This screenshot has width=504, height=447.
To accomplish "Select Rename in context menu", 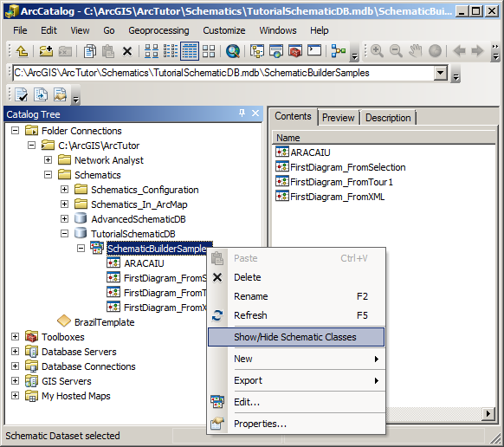I will click(x=296, y=296).
